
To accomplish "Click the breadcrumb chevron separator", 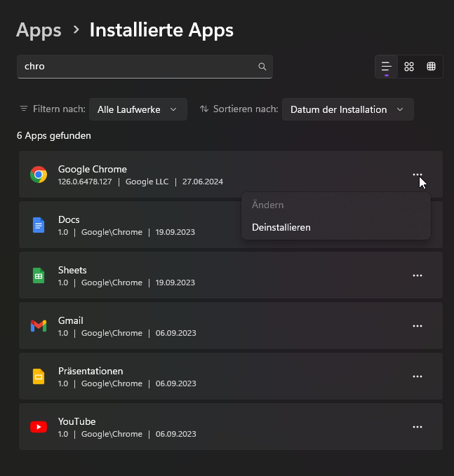I will [x=76, y=29].
